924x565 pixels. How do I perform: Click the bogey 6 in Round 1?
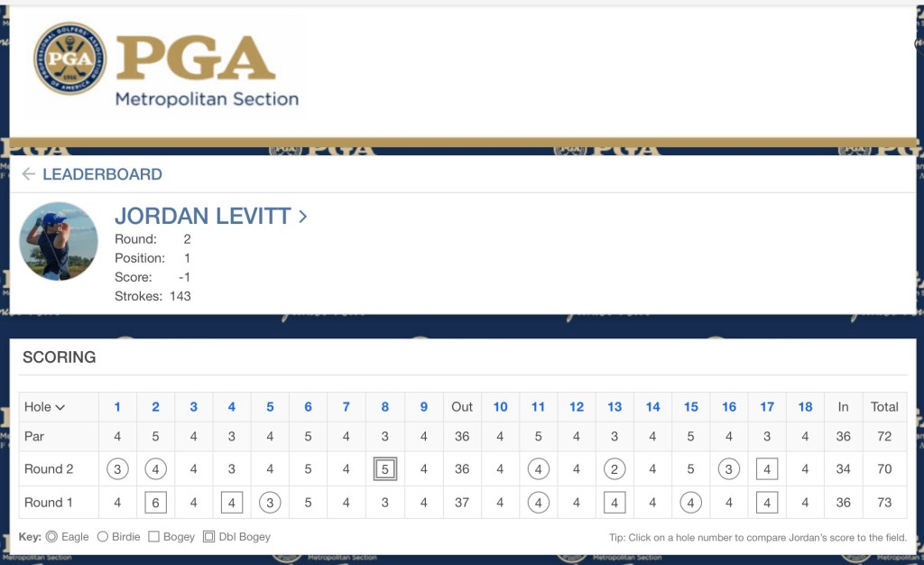pos(155,503)
